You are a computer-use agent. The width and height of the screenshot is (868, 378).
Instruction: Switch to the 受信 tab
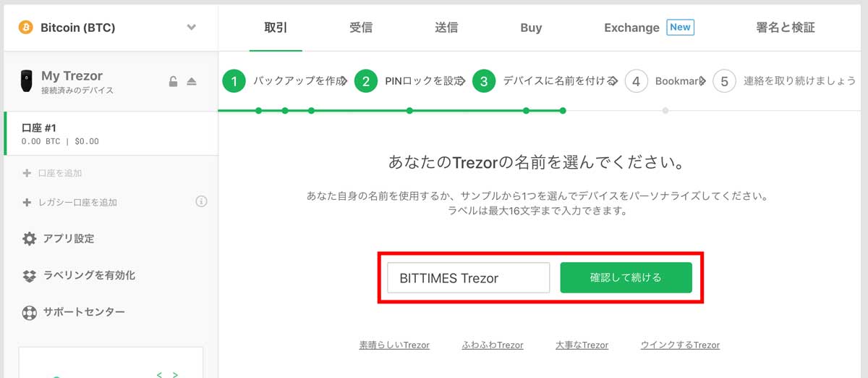[361, 28]
